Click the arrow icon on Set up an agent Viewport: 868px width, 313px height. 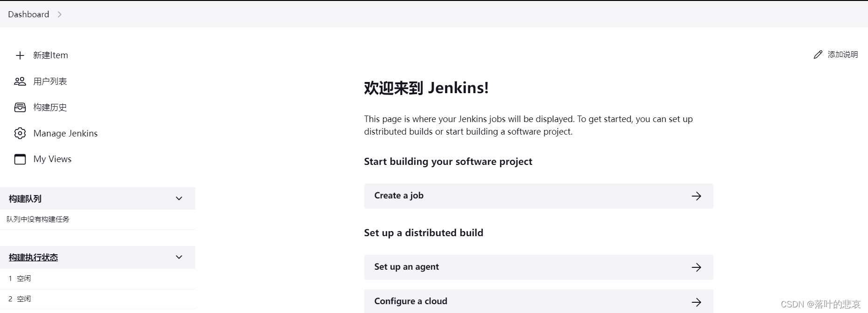tap(696, 267)
